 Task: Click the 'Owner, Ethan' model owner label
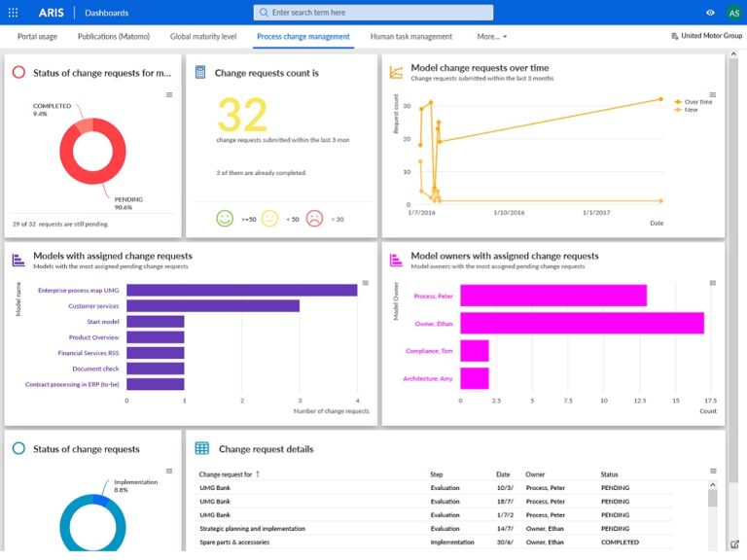pos(435,323)
